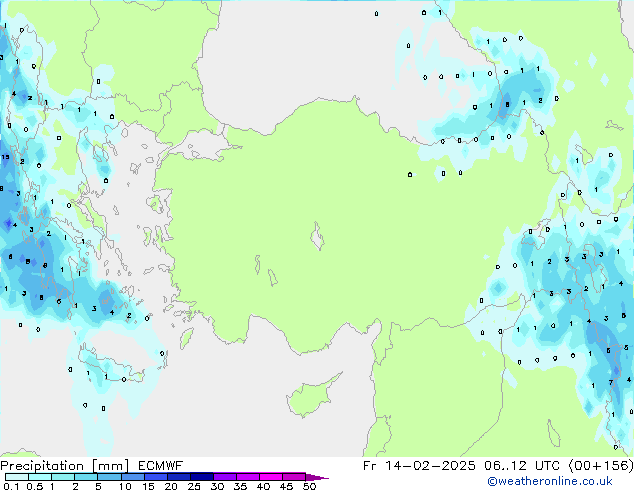The width and height of the screenshot is (634, 490).
Task: Click the 45–50 mm legend swatch
Action: [x=294, y=477]
